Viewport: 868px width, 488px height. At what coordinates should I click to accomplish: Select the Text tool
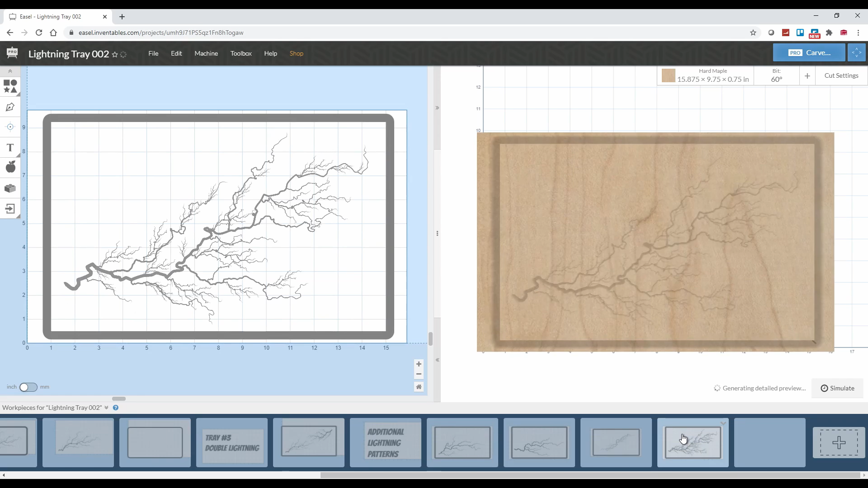point(10,148)
